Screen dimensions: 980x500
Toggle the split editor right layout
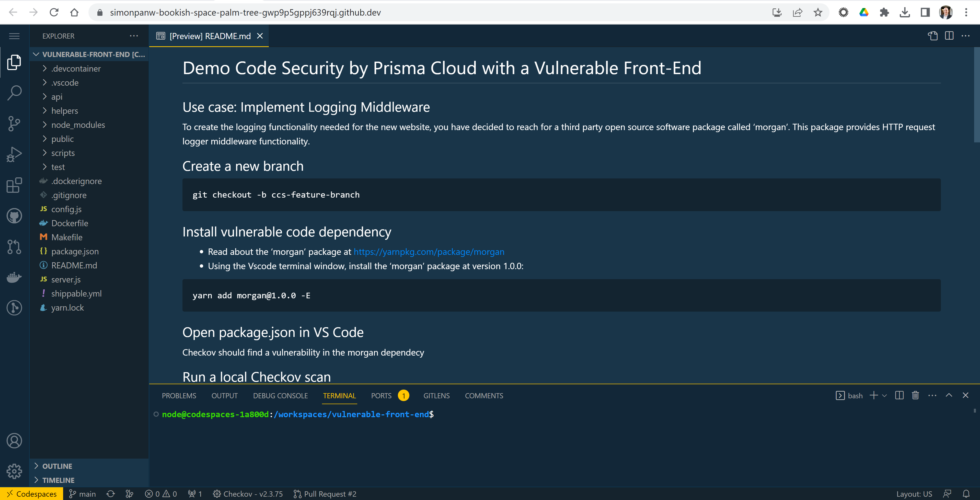pos(949,36)
